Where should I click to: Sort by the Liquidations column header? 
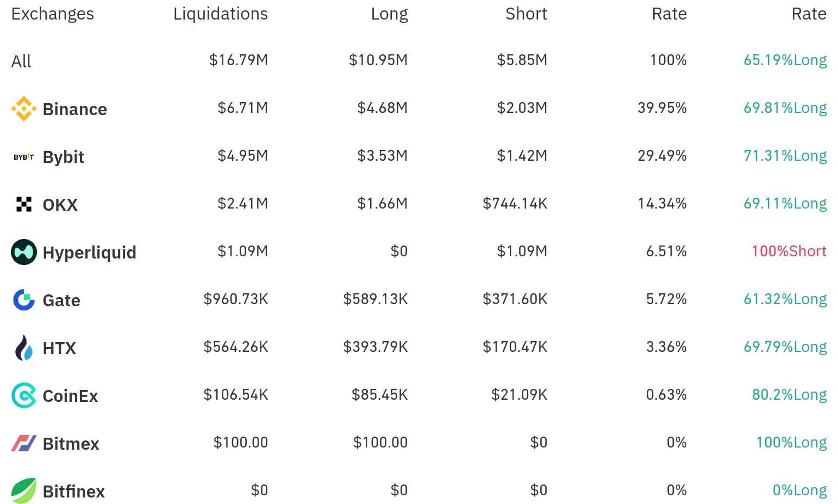(221, 14)
